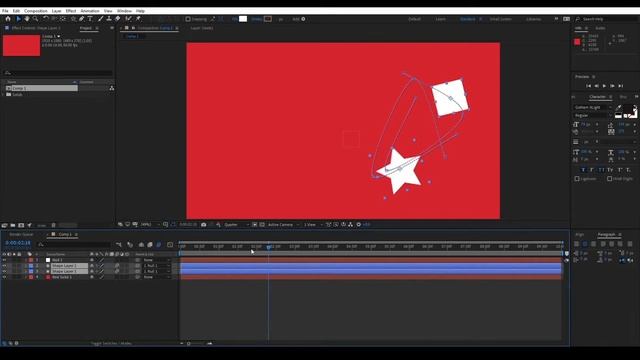The height and width of the screenshot is (360, 640).
Task: Switch to the Align panel tab
Action: (580, 234)
